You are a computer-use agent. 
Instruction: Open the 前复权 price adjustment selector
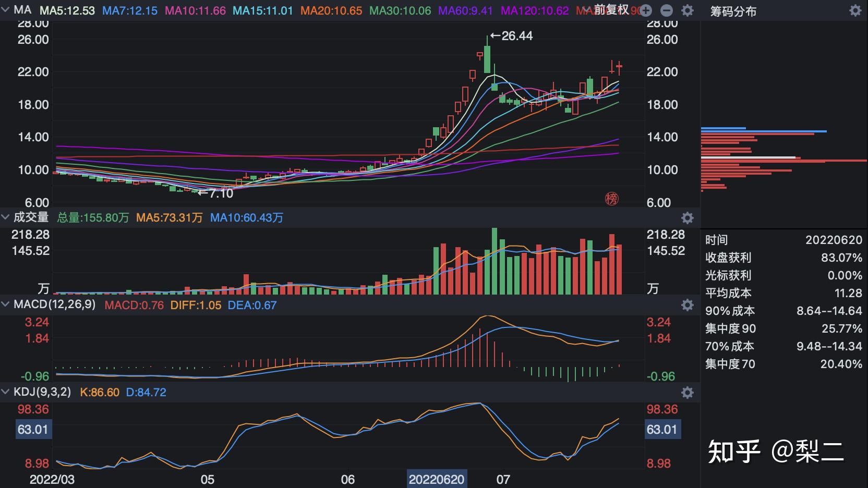pyautogui.click(x=611, y=10)
